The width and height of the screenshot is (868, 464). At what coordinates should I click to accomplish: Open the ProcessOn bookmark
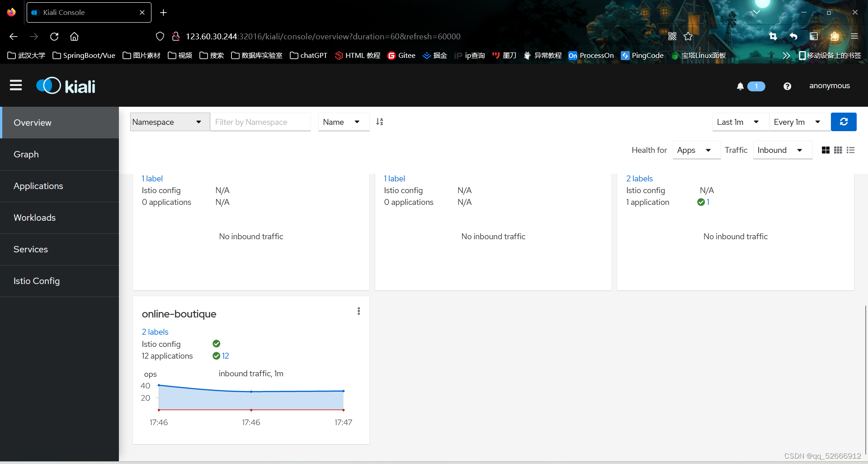[x=591, y=56]
